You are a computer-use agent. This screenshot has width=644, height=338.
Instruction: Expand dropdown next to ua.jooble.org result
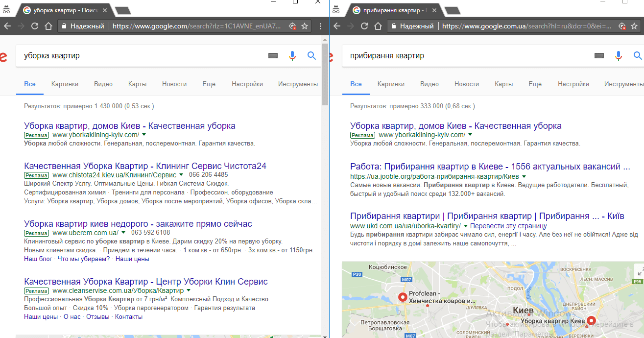[524, 176]
